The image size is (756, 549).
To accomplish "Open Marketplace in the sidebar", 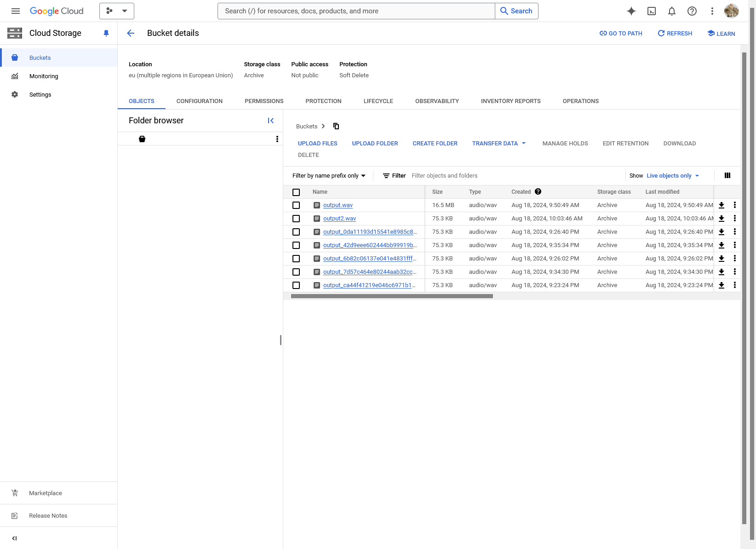I will (x=59, y=493).
